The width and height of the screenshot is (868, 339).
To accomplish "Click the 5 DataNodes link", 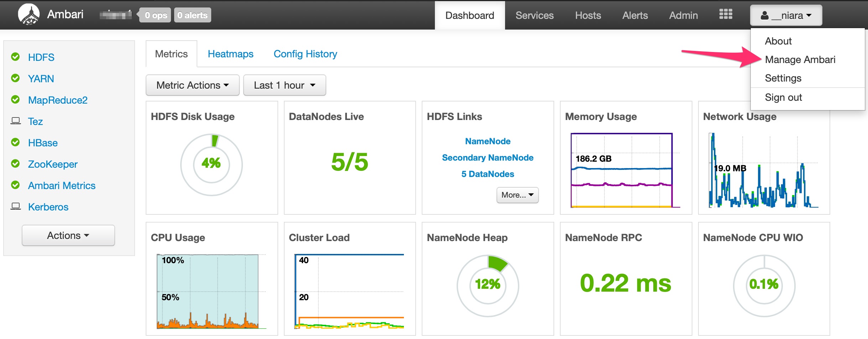I will point(488,174).
